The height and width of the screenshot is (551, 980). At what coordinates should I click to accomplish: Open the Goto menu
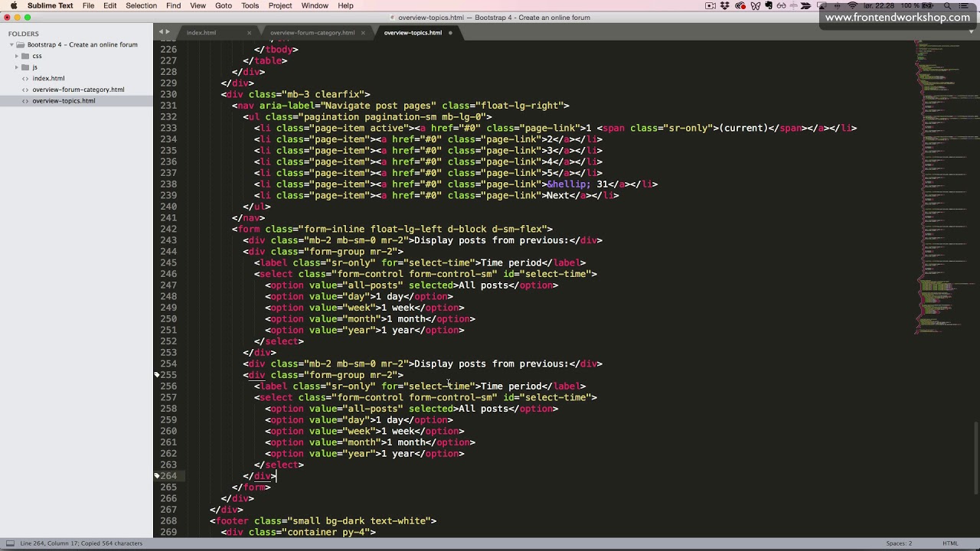(x=224, y=5)
